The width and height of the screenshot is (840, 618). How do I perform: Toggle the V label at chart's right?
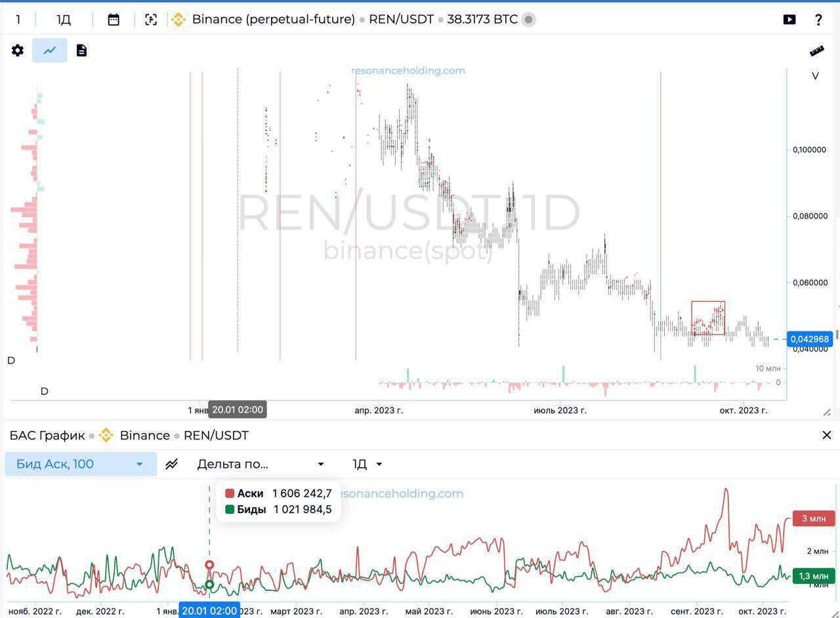pos(815,76)
